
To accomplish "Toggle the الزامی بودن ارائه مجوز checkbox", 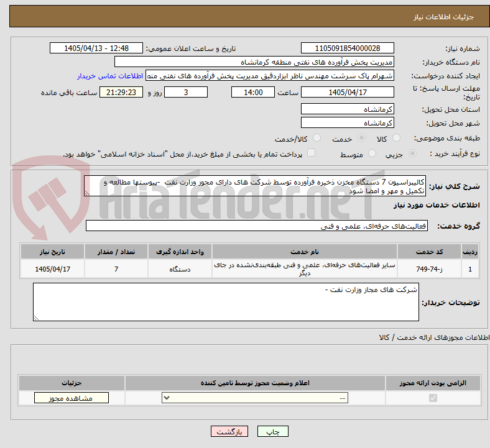I will (x=433, y=398).
